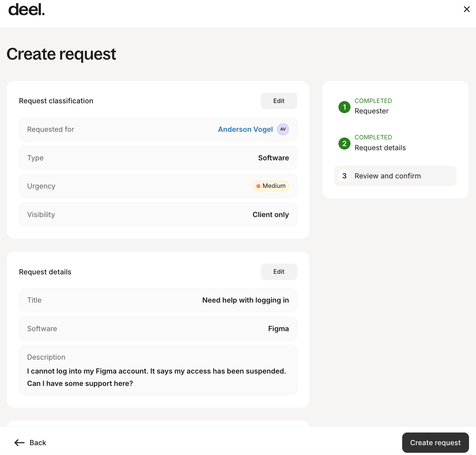Screen dimensions: 476x455
Task: Select the Review and confirm step
Action: [x=388, y=176]
